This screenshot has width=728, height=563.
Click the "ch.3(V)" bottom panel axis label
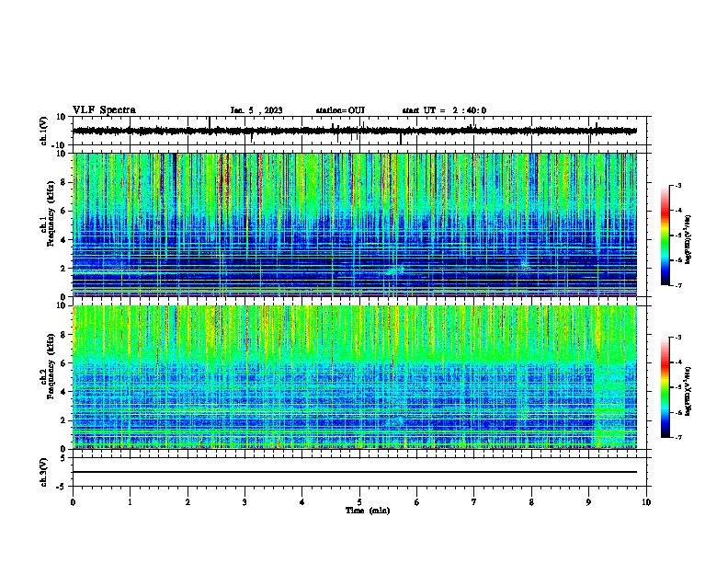(x=43, y=472)
